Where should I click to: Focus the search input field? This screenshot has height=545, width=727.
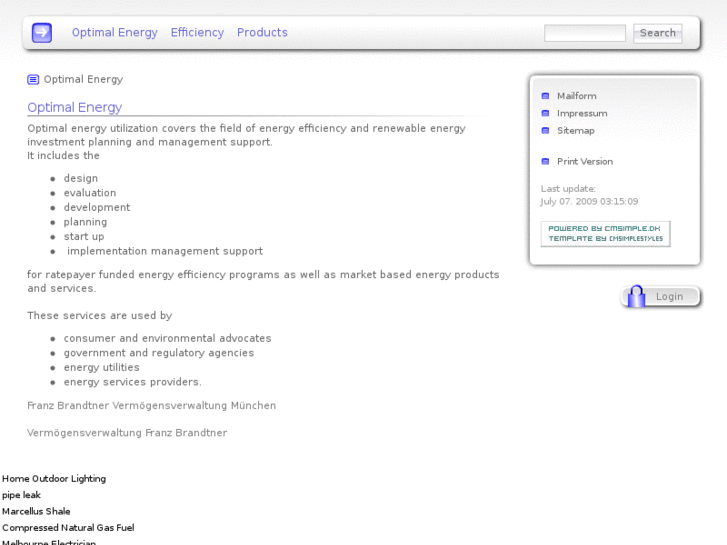585,33
